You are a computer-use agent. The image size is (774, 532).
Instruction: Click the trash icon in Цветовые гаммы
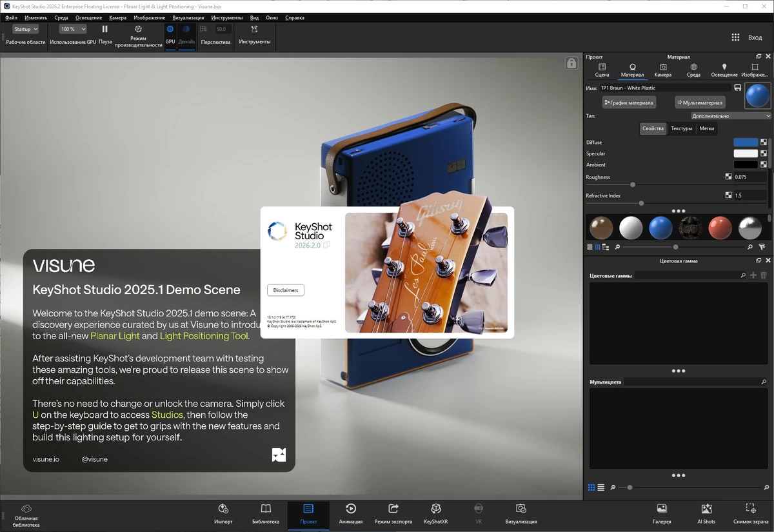pyautogui.click(x=764, y=275)
